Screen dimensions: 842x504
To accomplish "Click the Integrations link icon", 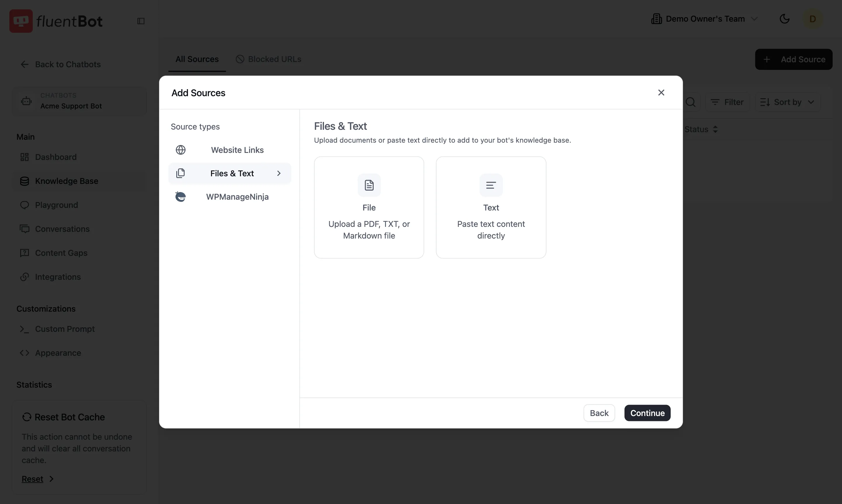I will click(25, 277).
